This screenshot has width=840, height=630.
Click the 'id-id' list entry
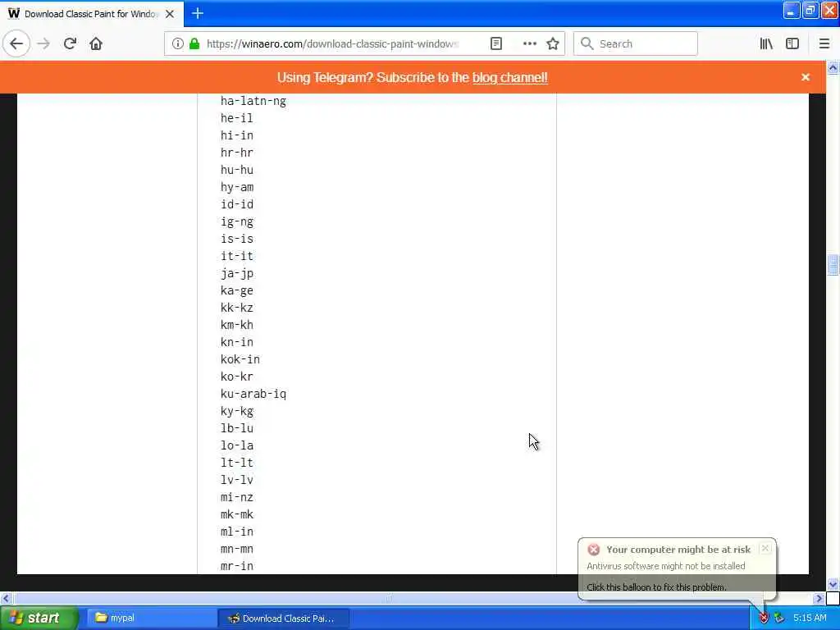tap(237, 204)
